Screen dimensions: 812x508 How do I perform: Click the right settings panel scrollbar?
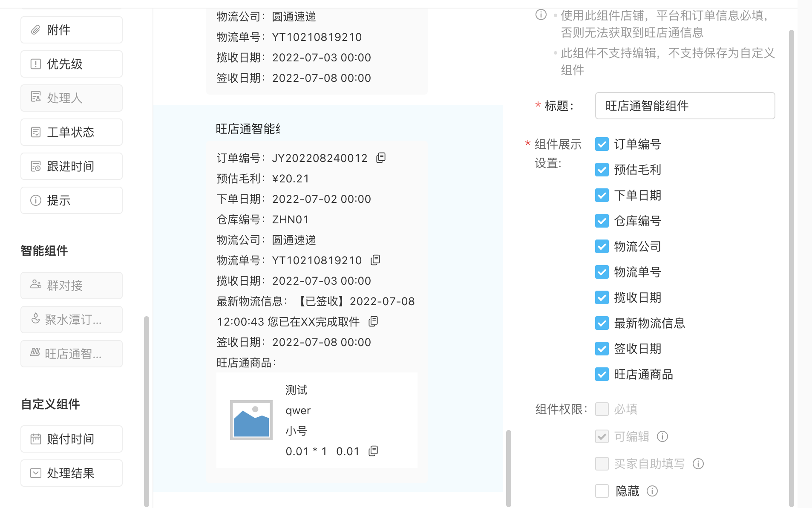tap(792, 268)
